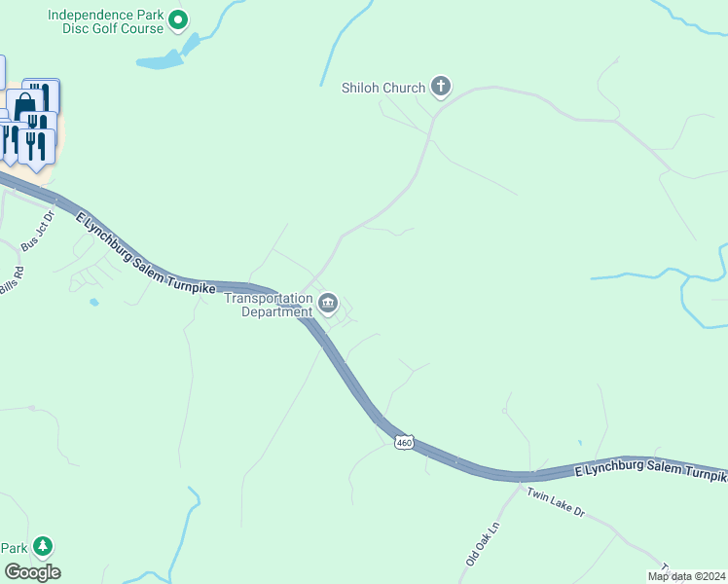This screenshot has width=728, height=584.
Task: Click the Bus Jct Dr road label
Action: pos(38,231)
